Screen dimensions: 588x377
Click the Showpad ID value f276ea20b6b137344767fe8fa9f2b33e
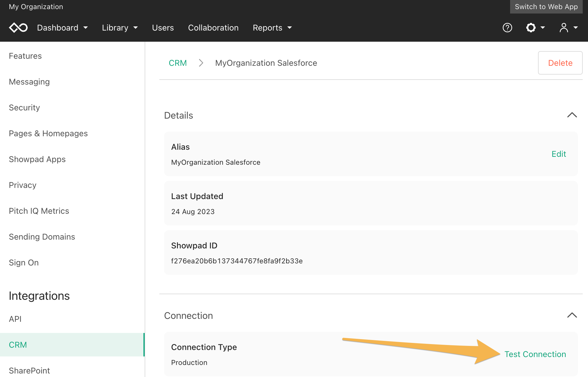[x=237, y=261]
